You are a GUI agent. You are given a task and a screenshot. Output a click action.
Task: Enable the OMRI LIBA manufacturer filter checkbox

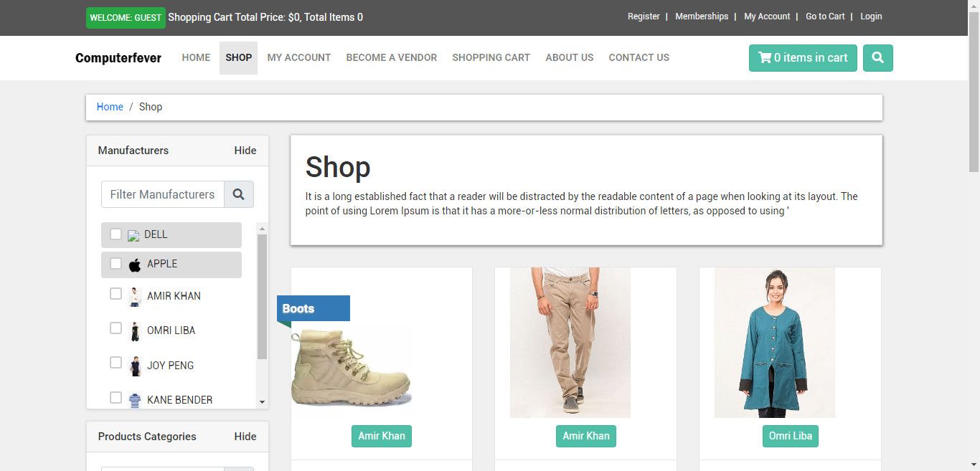(x=116, y=328)
